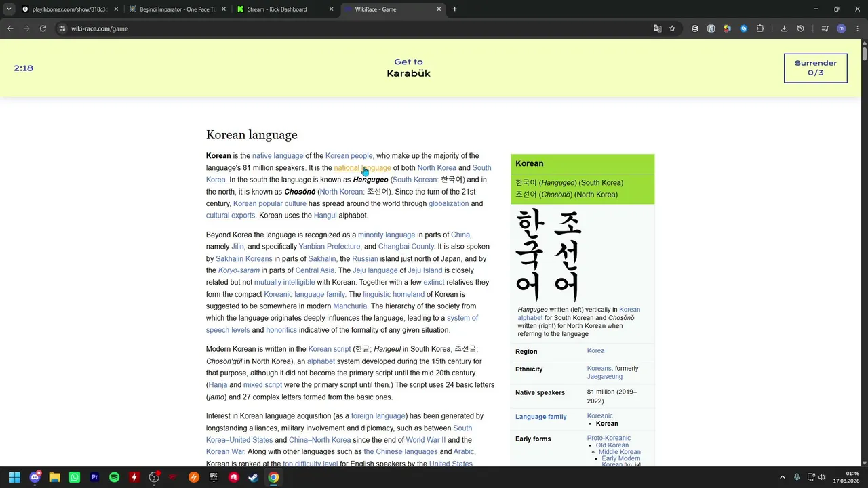This screenshot has width=868, height=488.
Task: Follow the Jeju Island link
Action: tap(425, 270)
